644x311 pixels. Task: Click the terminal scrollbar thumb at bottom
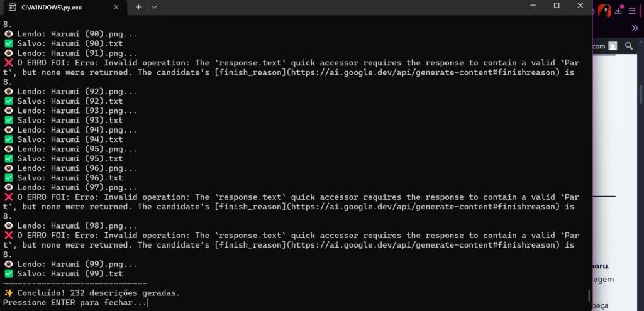589,295
